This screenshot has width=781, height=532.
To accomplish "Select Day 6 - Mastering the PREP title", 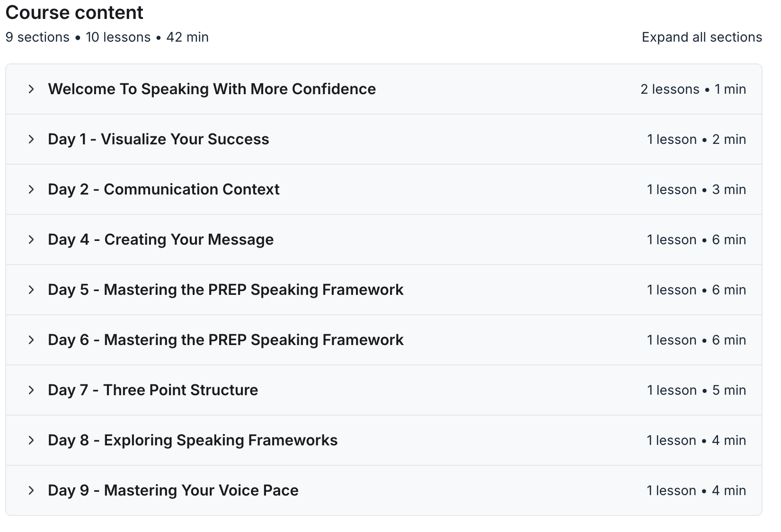I will coord(226,340).
